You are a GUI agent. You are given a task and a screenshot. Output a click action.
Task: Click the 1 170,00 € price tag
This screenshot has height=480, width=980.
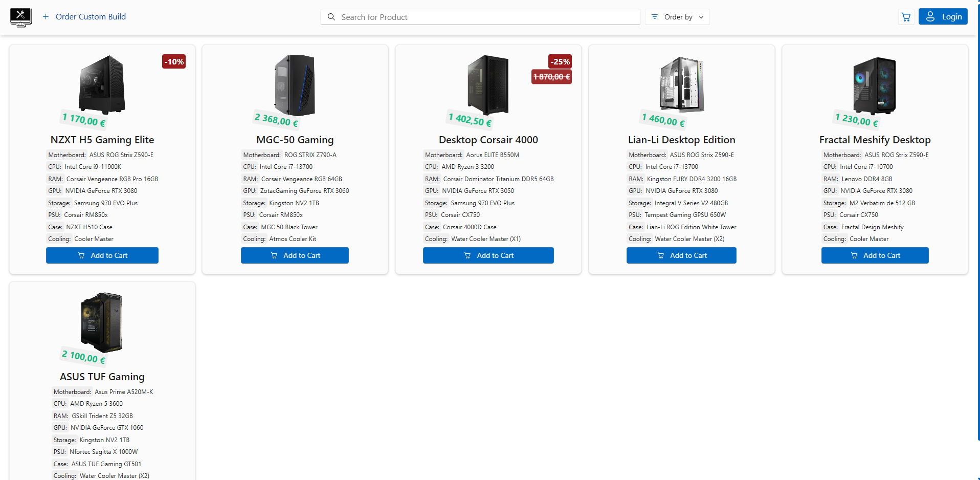84,120
